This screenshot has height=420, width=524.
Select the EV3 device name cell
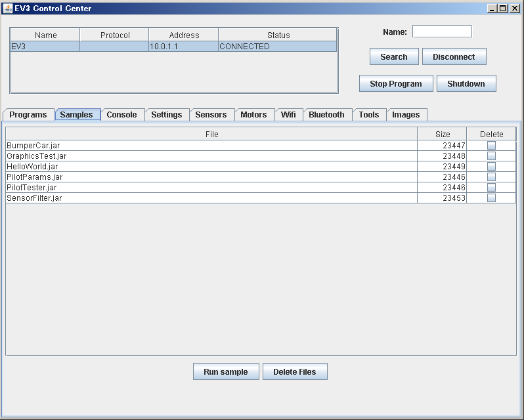[x=45, y=47]
